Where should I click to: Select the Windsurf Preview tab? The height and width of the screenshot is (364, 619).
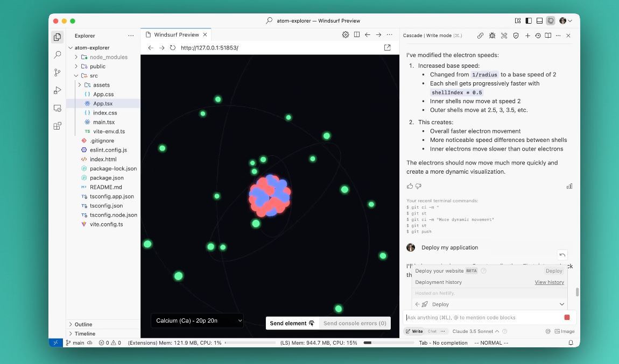click(176, 35)
